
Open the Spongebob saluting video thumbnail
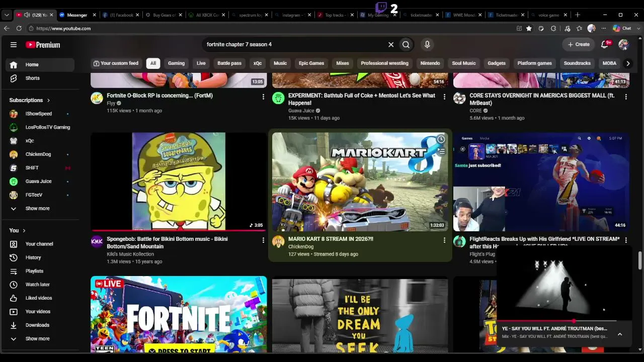coord(179,182)
